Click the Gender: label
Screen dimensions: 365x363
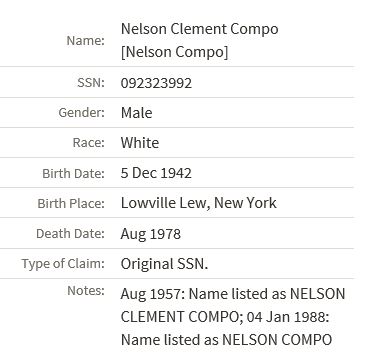[x=82, y=113]
